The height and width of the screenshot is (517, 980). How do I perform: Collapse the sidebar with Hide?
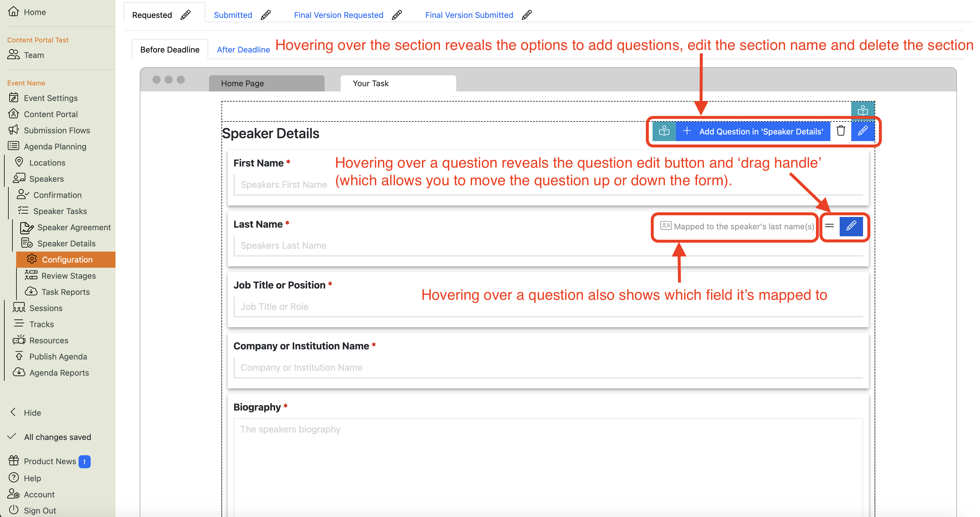(25, 413)
